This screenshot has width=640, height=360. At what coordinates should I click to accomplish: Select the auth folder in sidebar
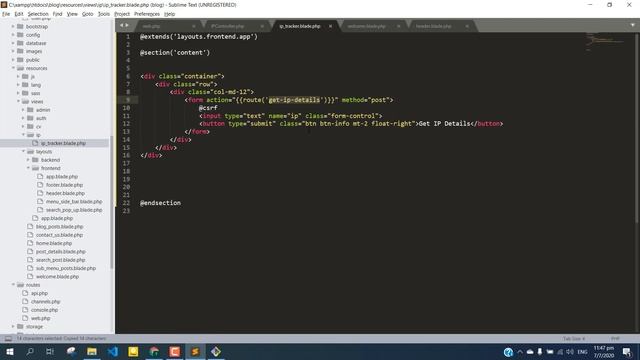41,118
